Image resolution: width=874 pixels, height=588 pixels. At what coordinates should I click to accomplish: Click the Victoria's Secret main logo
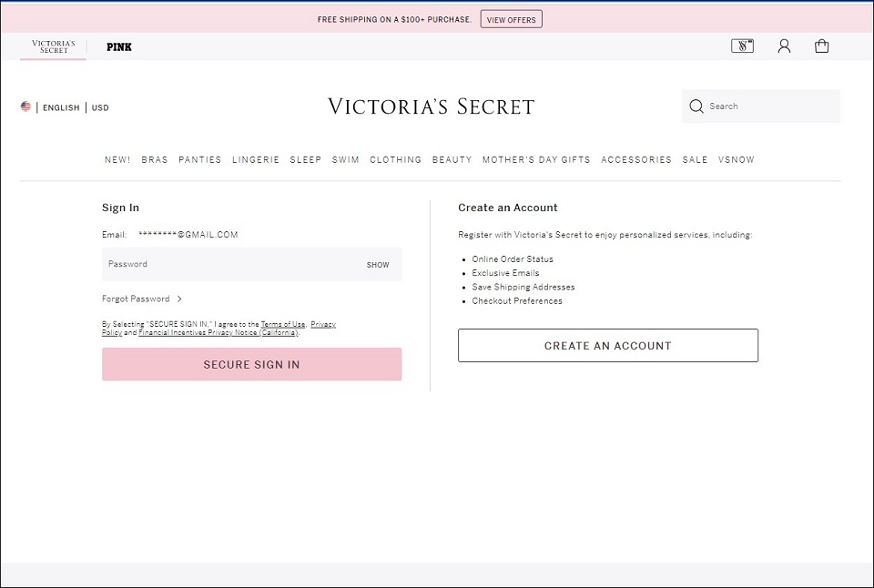pyautogui.click(x=431, y=106)
